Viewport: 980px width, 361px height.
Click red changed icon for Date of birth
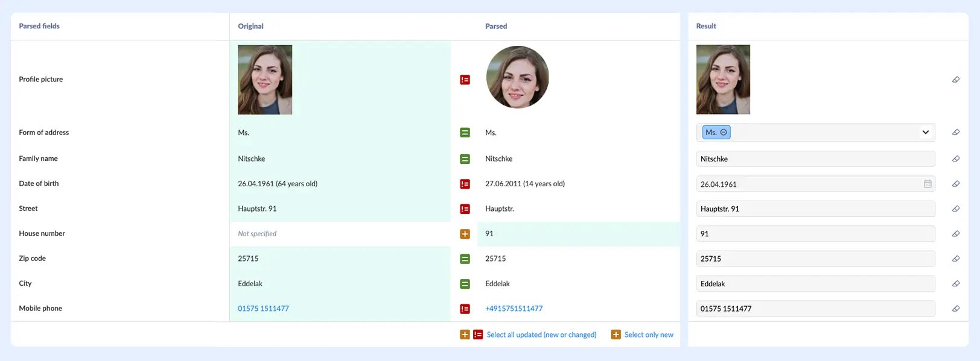pyautogui.click(x=465, y=184)
